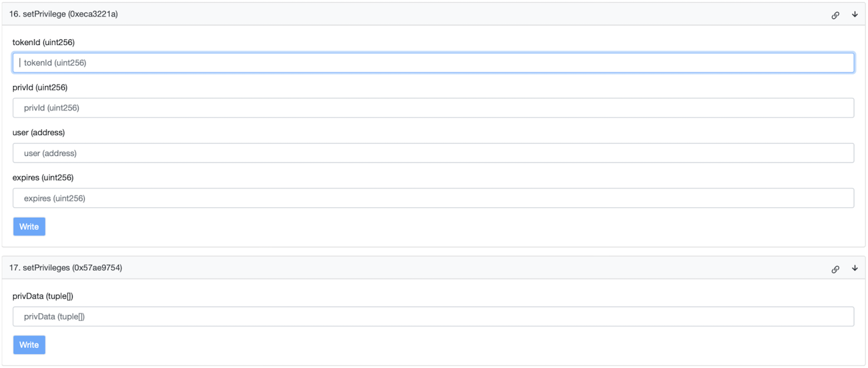The height and width of the screenshot is (368, 868).
Task: Click the privData (tuple[]) field label
Action: click(x=43, y=296)
